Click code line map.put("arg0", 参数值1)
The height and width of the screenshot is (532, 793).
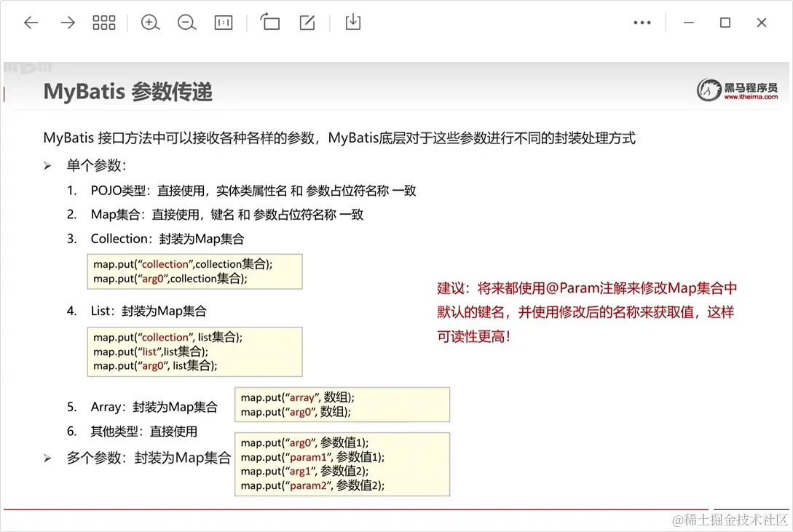305,443
